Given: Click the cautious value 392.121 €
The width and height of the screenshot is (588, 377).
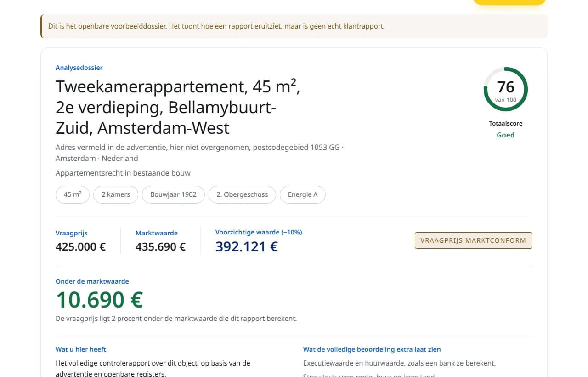Looking at the screenshot, I should coord(247,247).
